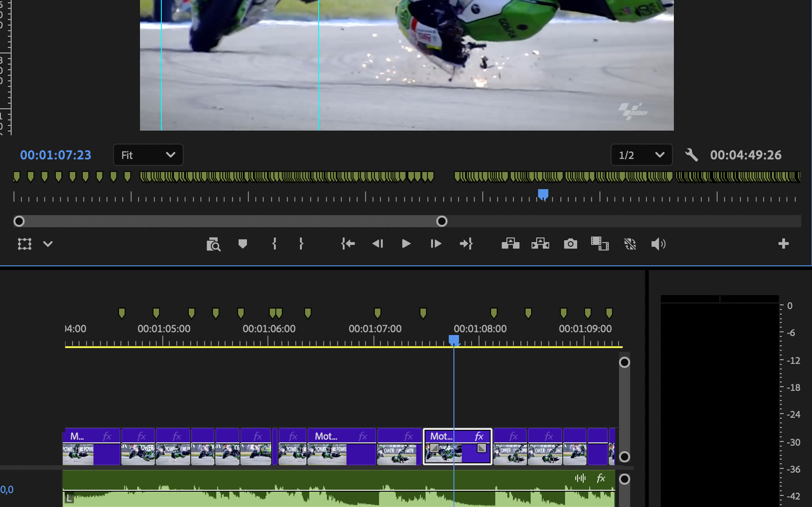Select the middle Mot... clip near 00:01:06:00
The width and height of the screenshot is (812, 507).
tap(341, 447)
